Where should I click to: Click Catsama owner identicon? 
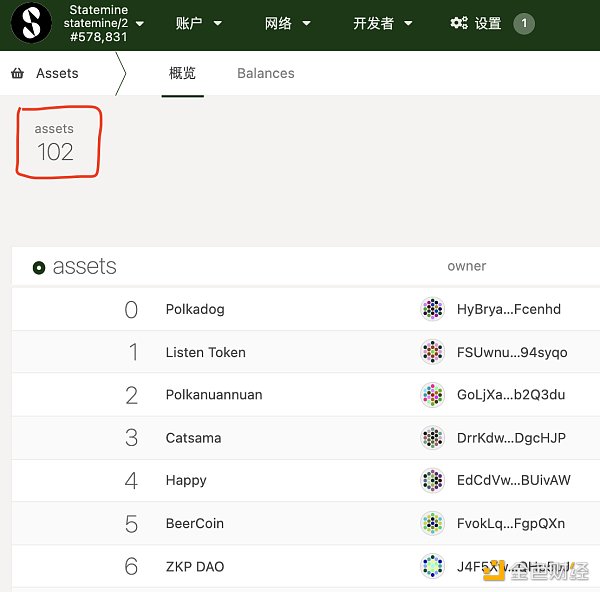coord(432,438)
